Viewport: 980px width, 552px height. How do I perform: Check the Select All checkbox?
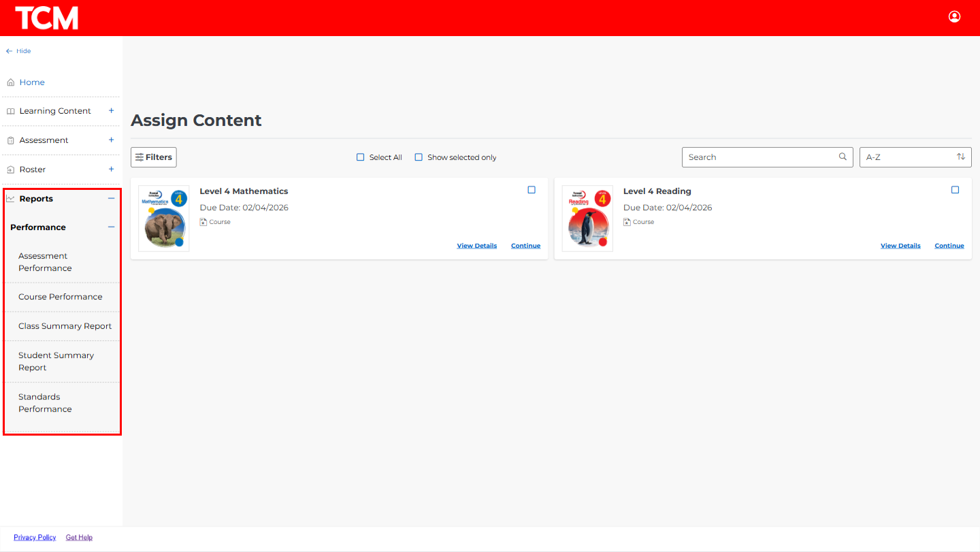coord(361,157)
